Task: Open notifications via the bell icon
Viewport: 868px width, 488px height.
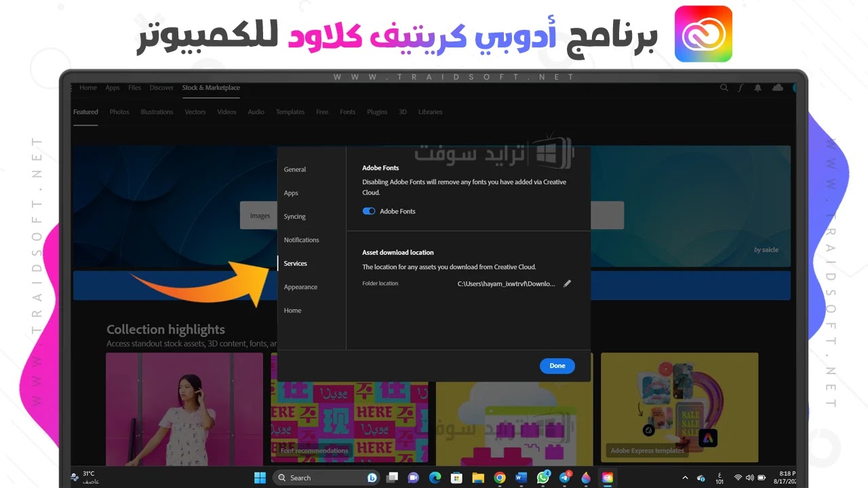Action: (x=758, y=87)
